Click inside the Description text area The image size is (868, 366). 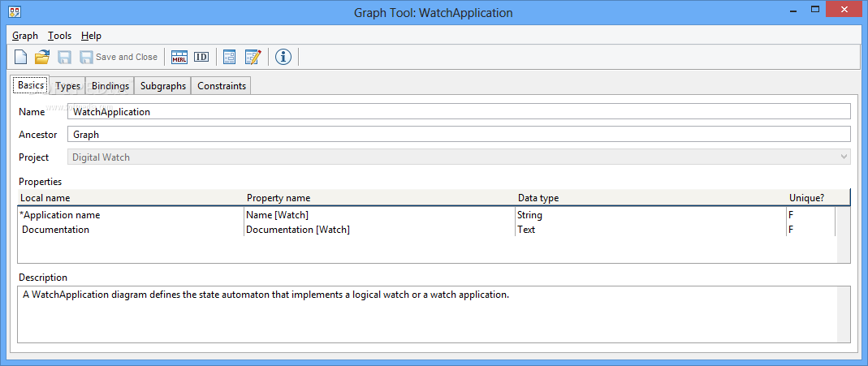coord(427,314)
